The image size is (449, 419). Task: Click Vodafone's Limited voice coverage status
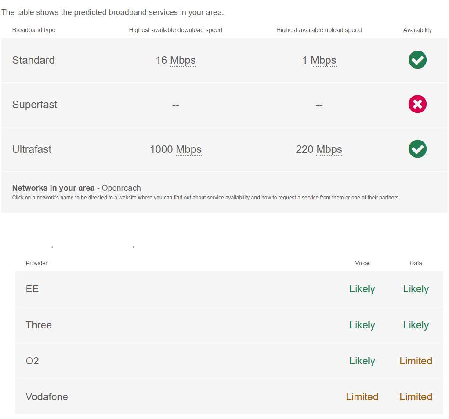(x=362, y=397)
